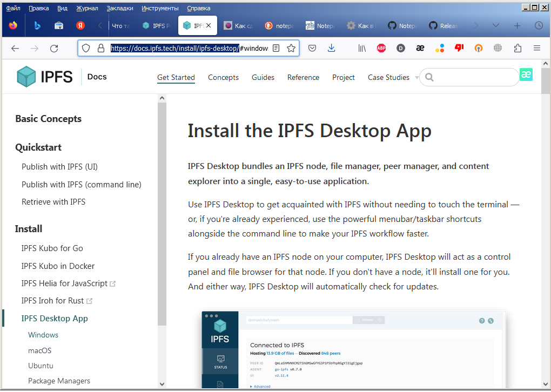Open Project nav link
551x392 pixels.
[x=344, y=77]
